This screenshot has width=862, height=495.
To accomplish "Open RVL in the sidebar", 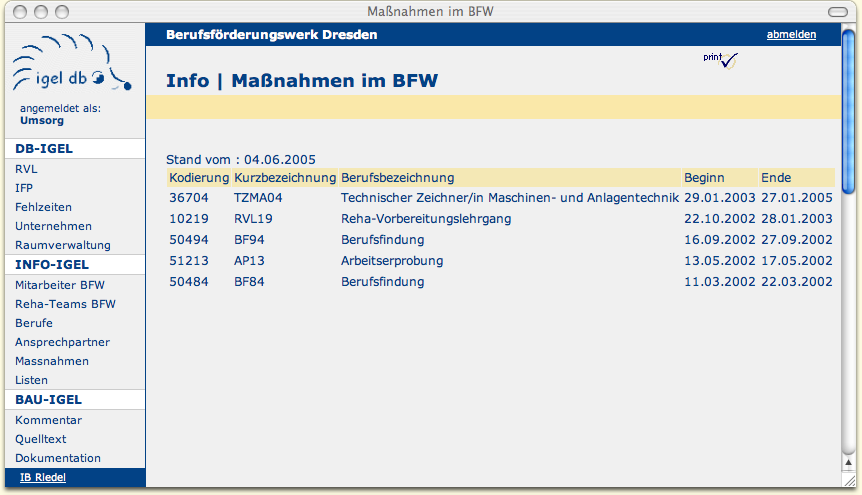I will tap(26, 169).
